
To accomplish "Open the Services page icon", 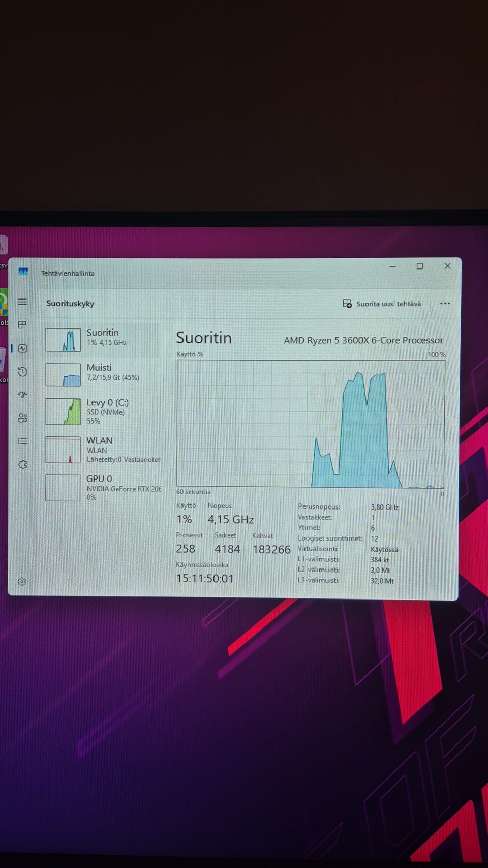I will 22,464.
